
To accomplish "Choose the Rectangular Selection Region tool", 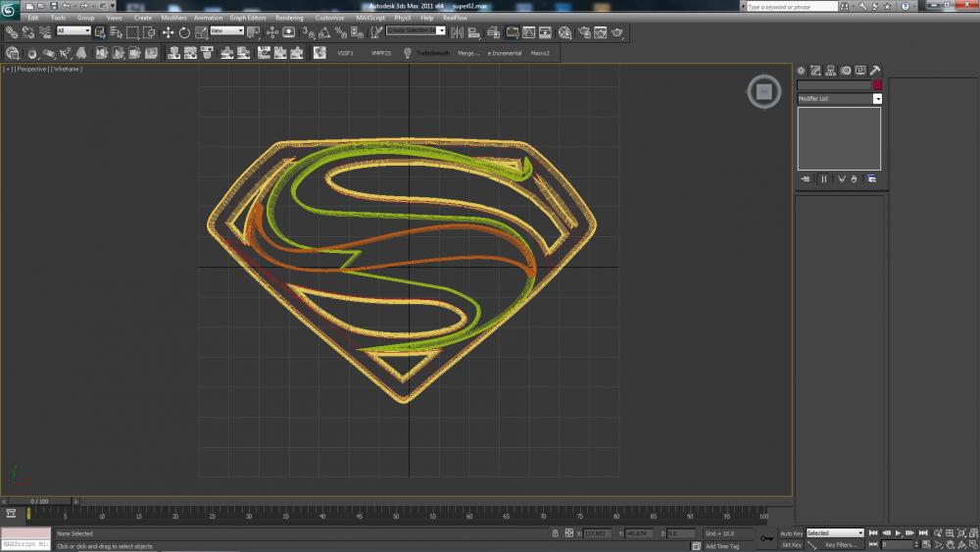I will click(132, 32).
